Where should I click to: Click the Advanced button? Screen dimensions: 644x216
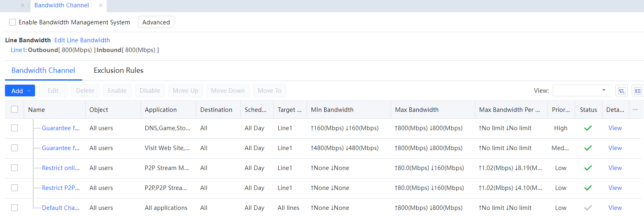pyautogui.click(x=156, y=22)
